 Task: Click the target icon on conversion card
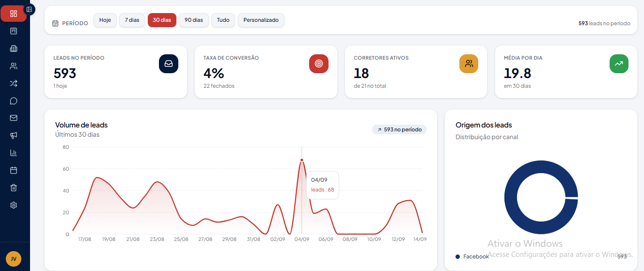(319, 64)
